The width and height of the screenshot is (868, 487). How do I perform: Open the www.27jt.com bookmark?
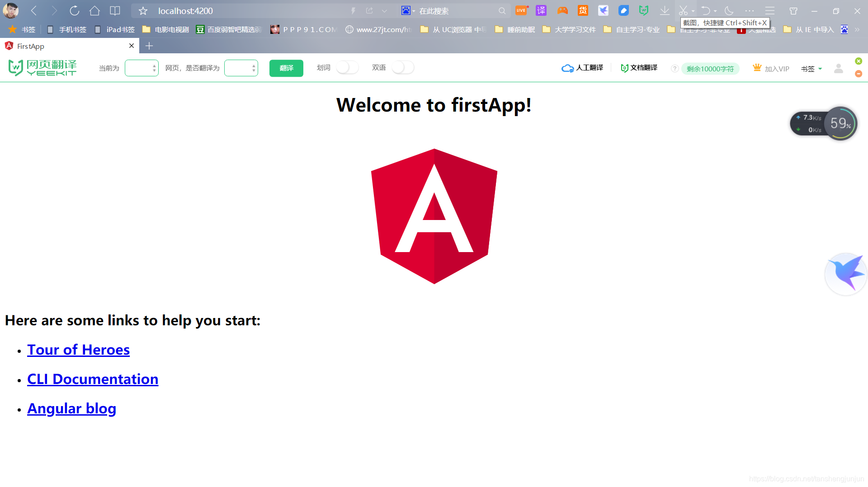(378, 29)
